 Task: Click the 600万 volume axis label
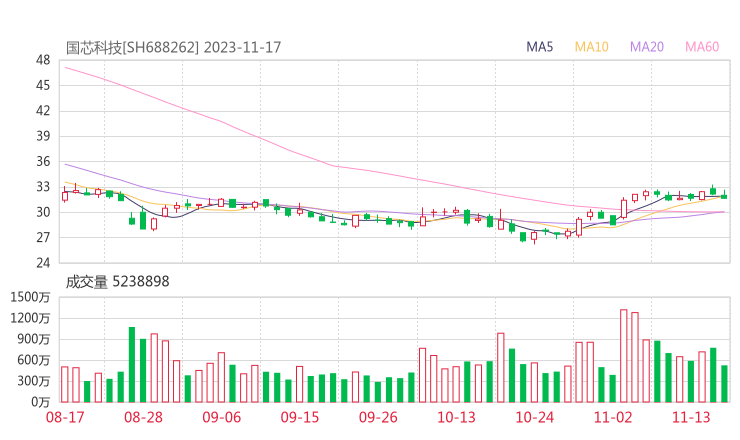(x=34, y=360)
